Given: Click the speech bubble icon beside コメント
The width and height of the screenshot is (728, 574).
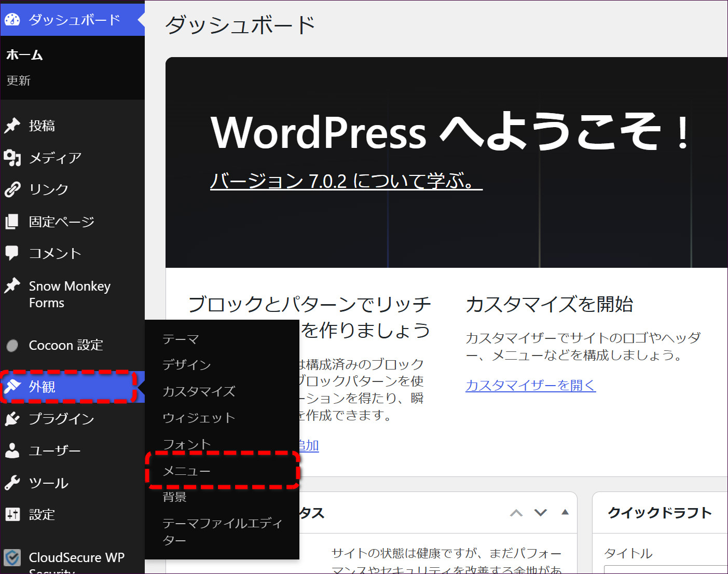Looking at the screenshot, I should [12, 253].
